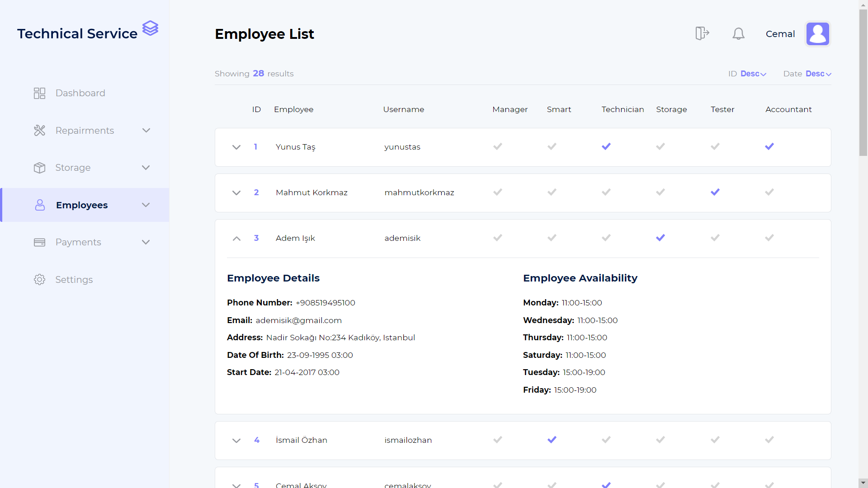Click the Dashboard grid icon
Image resolution: width=868 pixels, height=488 pixels.
point(40,93)
